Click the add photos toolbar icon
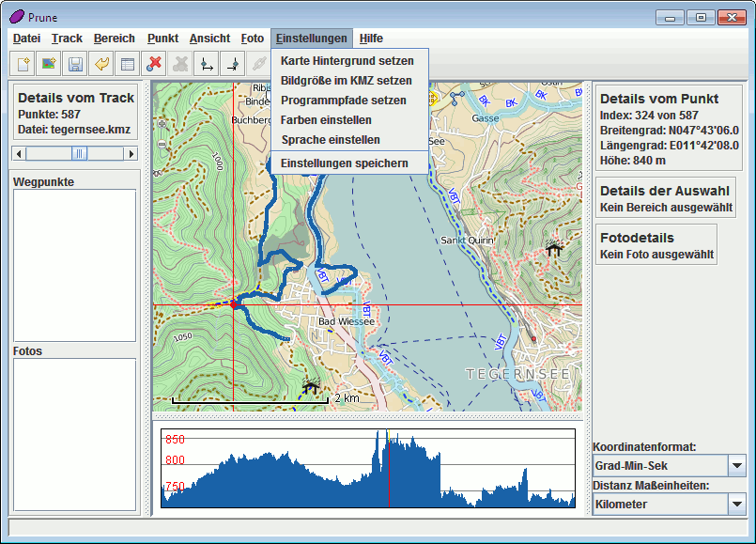756x544 pixels. click(x=49, y=64)
